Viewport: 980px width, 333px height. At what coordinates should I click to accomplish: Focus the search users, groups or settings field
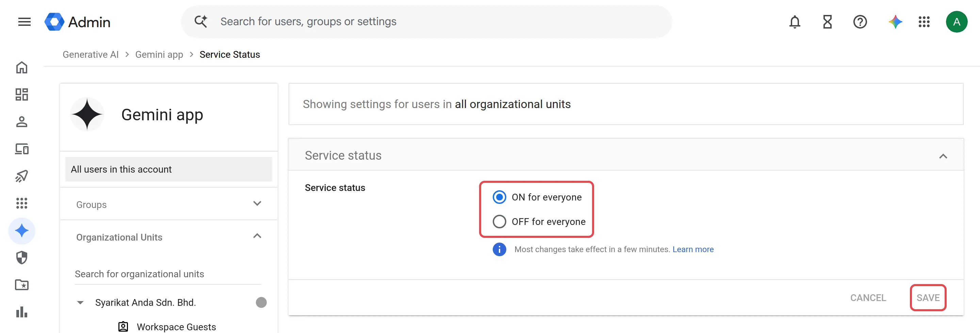[426, 22]
